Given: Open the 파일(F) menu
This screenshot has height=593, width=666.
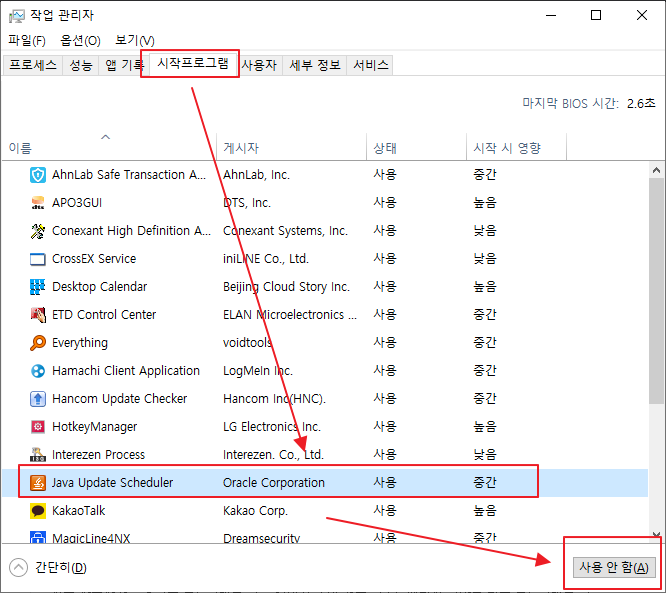Looking at the screenshot, I should point(27,40).
